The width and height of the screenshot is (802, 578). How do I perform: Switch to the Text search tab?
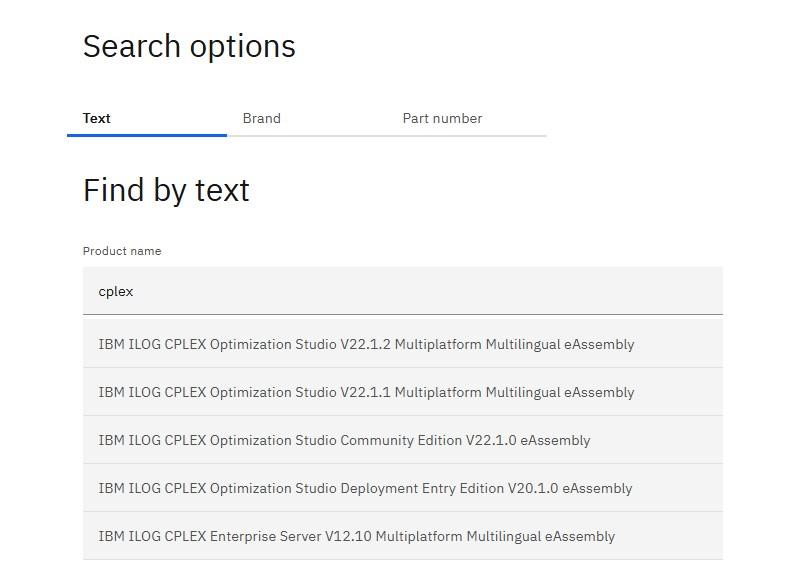click(97, 118)
